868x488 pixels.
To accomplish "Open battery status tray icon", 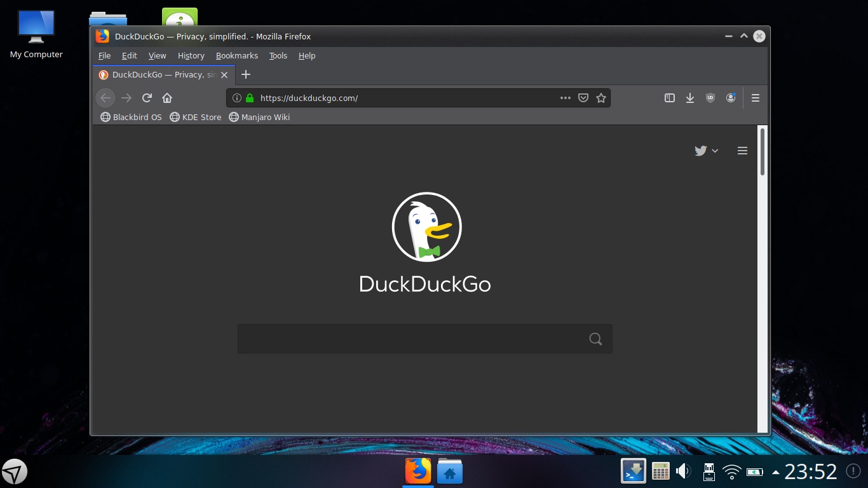I will pos(755,471).
